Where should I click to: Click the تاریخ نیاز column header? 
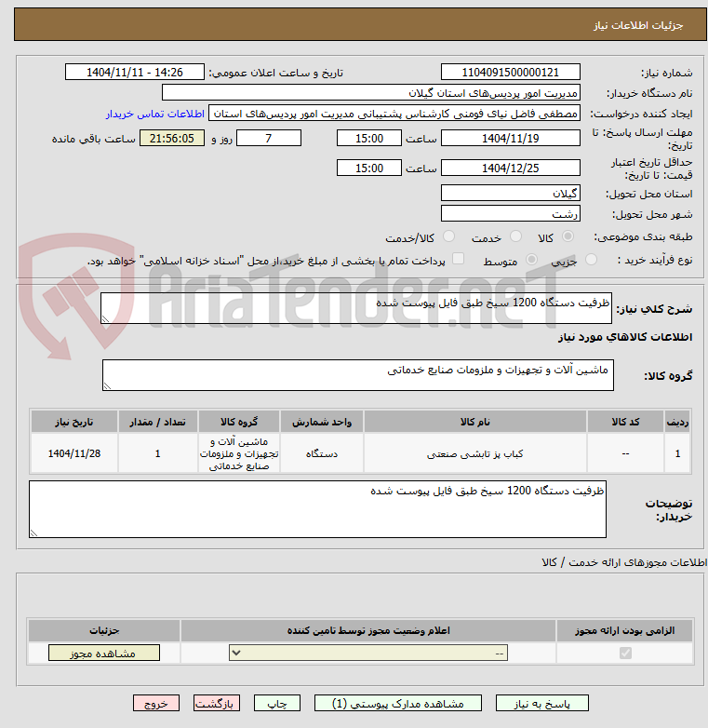(x=74, y=422)
